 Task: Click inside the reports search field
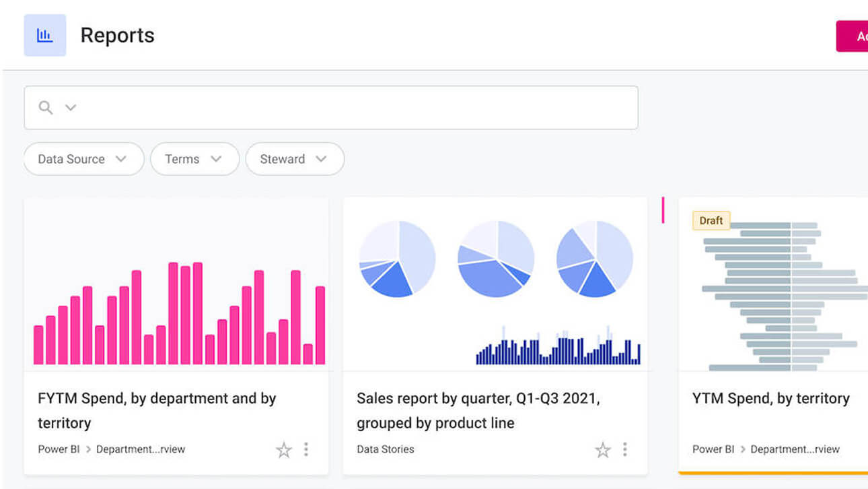coord(350,108)
